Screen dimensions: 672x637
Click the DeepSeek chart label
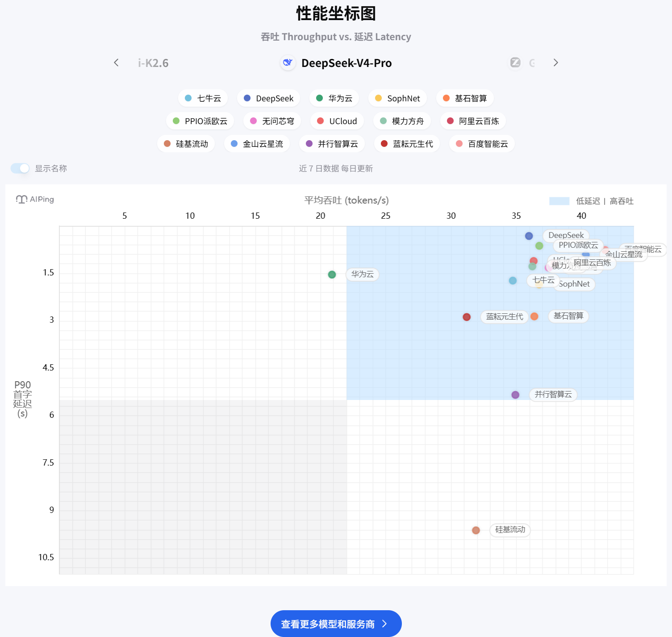566,235
